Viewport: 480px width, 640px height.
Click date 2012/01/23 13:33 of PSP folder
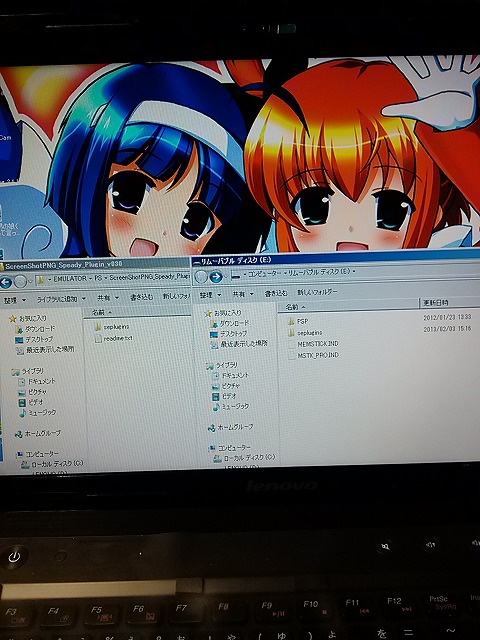pos(447,317)
